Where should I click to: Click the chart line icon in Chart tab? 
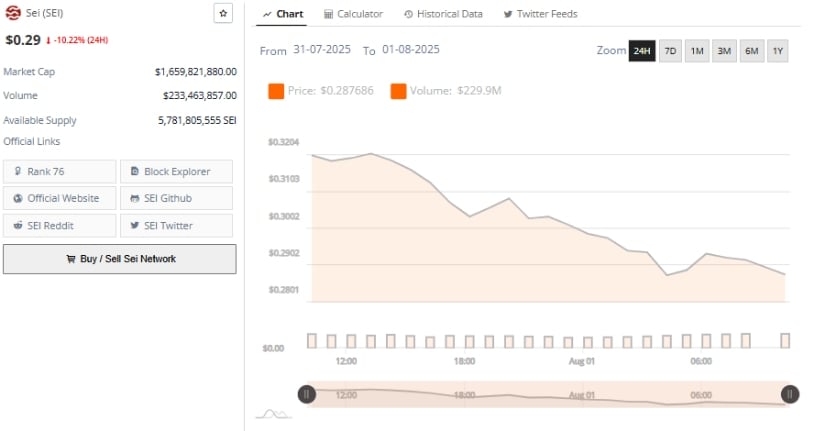pos(267,14)
